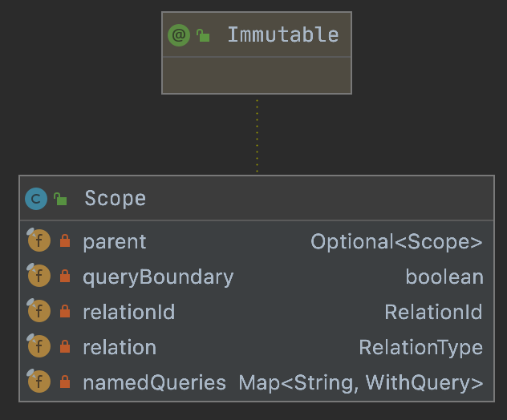Click the private lock beside queryBoundary
Viewport: 507px width, 420px height.
coord(65,277)
